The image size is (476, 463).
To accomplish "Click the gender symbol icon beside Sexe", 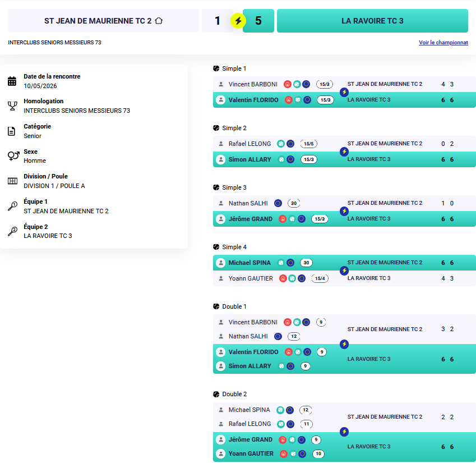I will pos(13,156).
